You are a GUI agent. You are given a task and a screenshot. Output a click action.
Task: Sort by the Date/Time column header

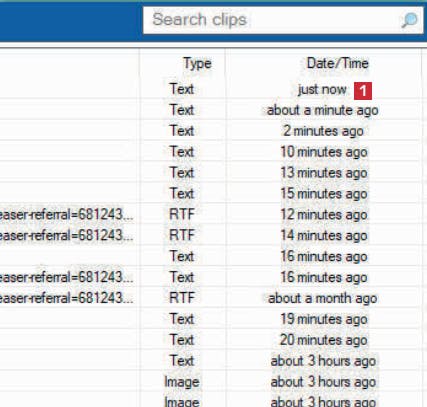click(x=337, y=63)
